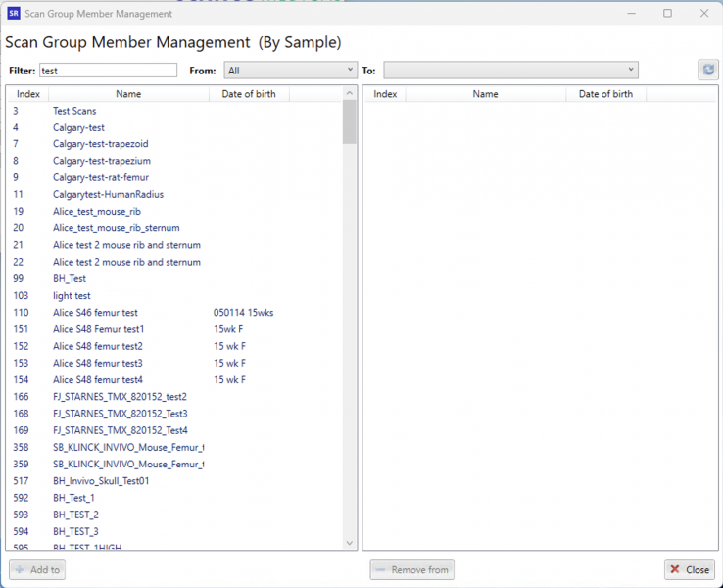Select index 21 Alice test 2 mouse row
Viewport: 723px width, 588px height.
pos(175,245)
